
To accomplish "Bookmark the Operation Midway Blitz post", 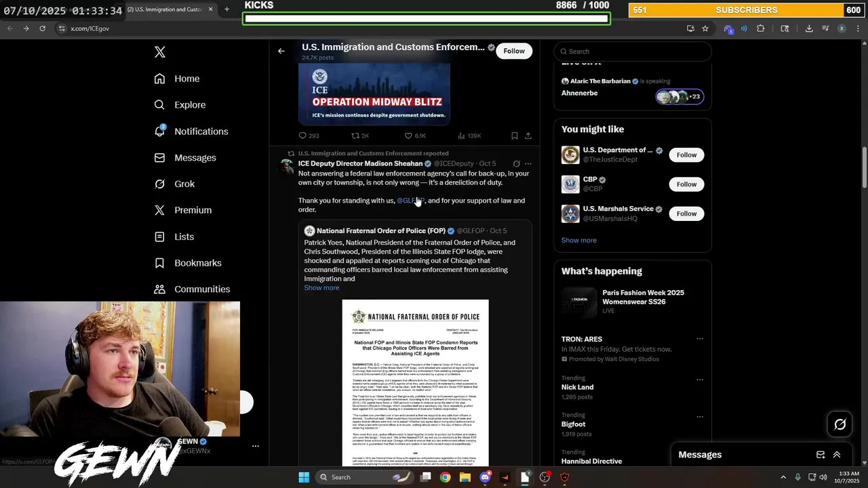I will coord(515,136).
